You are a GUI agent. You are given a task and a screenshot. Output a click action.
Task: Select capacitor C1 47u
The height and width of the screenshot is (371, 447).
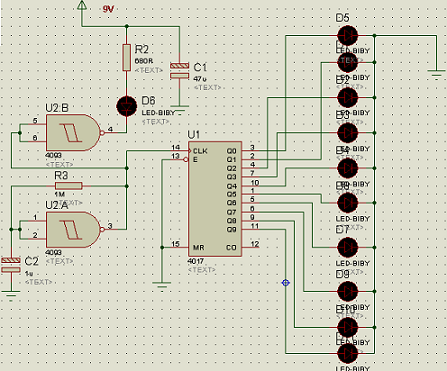[x=179, y=71]
